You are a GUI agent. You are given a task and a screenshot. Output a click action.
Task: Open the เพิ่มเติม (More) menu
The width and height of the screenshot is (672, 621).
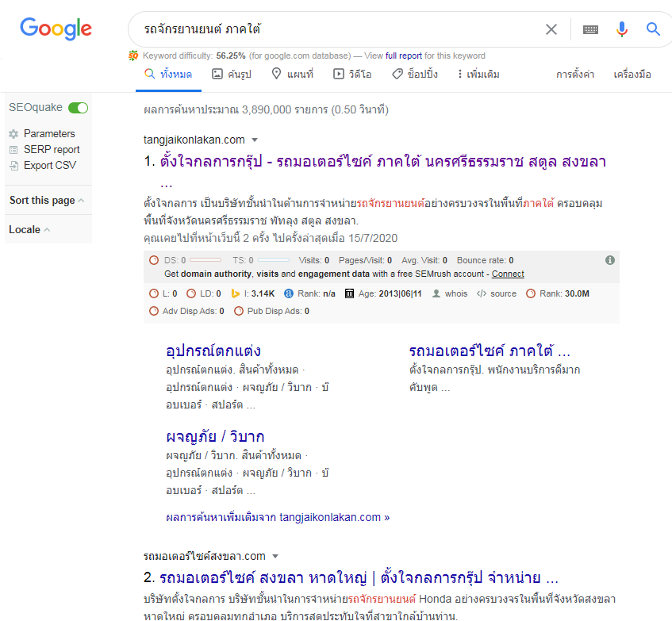coord(478,75)
